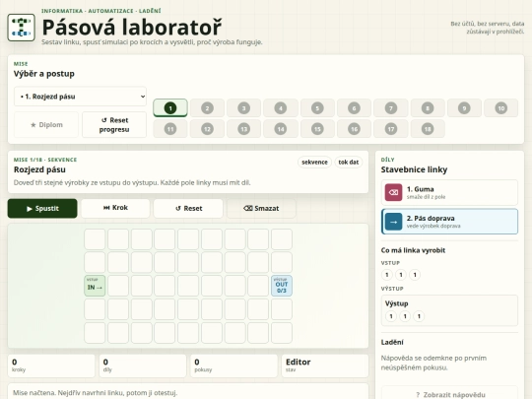Click the 'Stavebnice linky' heading

(414, 169)
